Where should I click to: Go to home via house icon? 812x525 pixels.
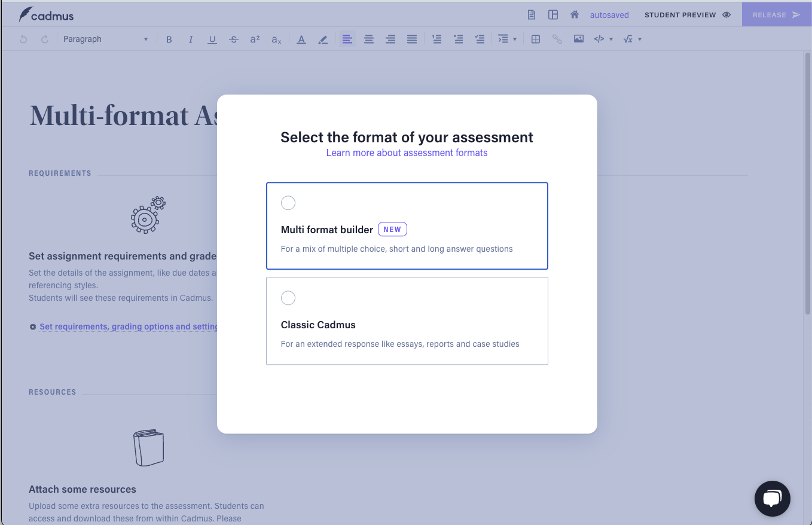click(575, 15)
